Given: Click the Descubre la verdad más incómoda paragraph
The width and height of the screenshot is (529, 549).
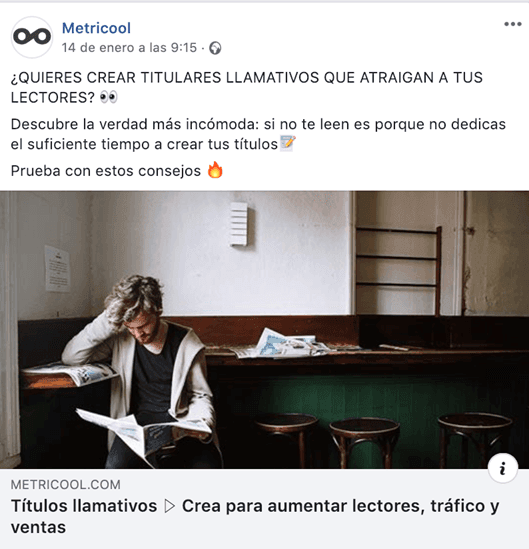Looking at the screenshot, I should 258,134.
